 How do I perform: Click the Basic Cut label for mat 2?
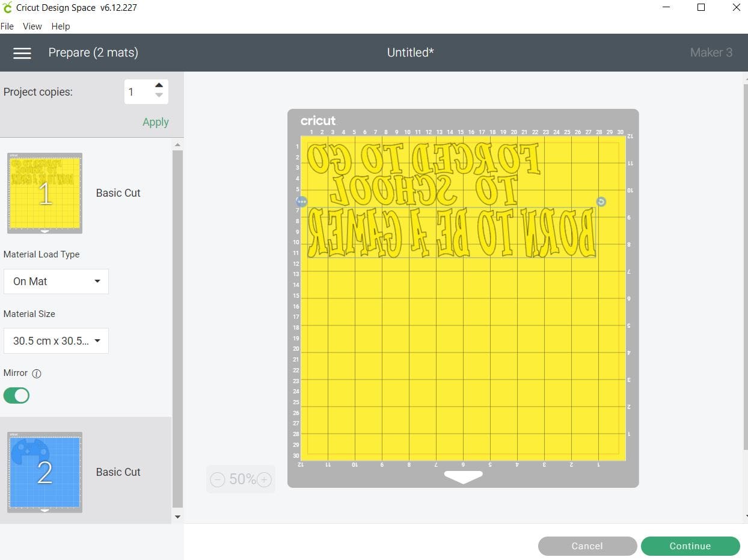pos(118,472)
